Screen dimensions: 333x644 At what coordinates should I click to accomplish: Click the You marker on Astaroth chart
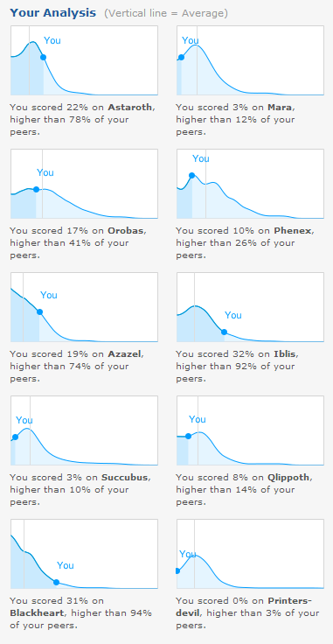(x=43, y=58)
